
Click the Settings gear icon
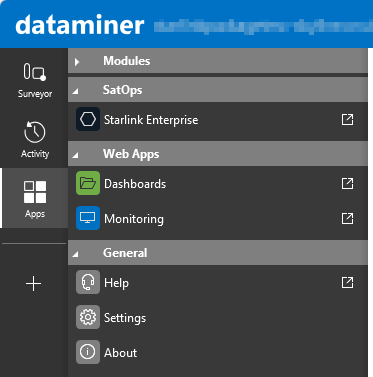point(88,317)
